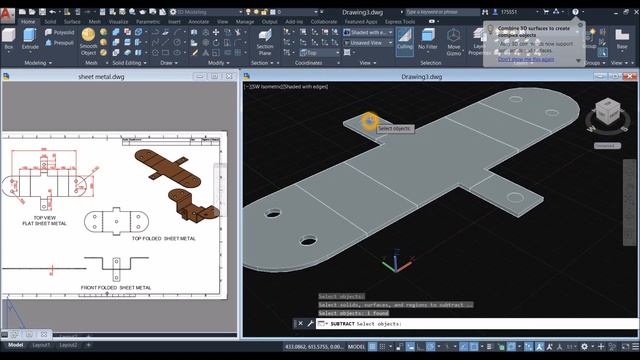This screenshot has width=640, height=360.
Task: Switch to the Solid ribbon tab
Action: (x=50, y=22)
